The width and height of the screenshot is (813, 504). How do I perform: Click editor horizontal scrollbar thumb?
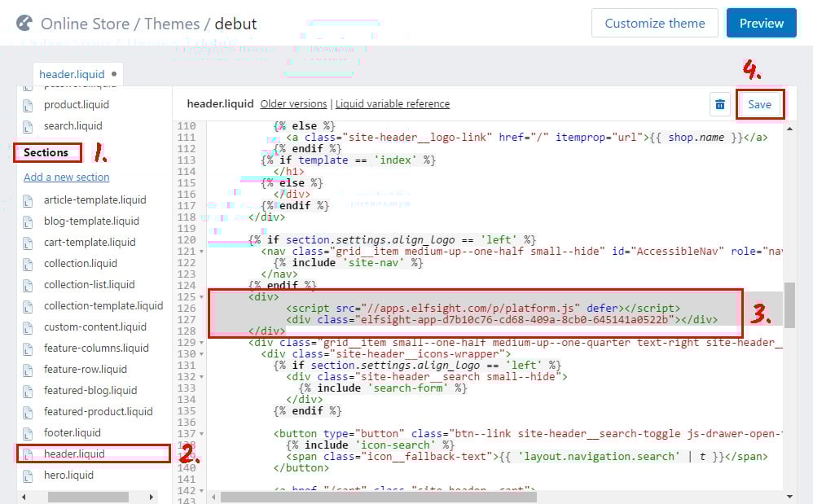[379, 497]
